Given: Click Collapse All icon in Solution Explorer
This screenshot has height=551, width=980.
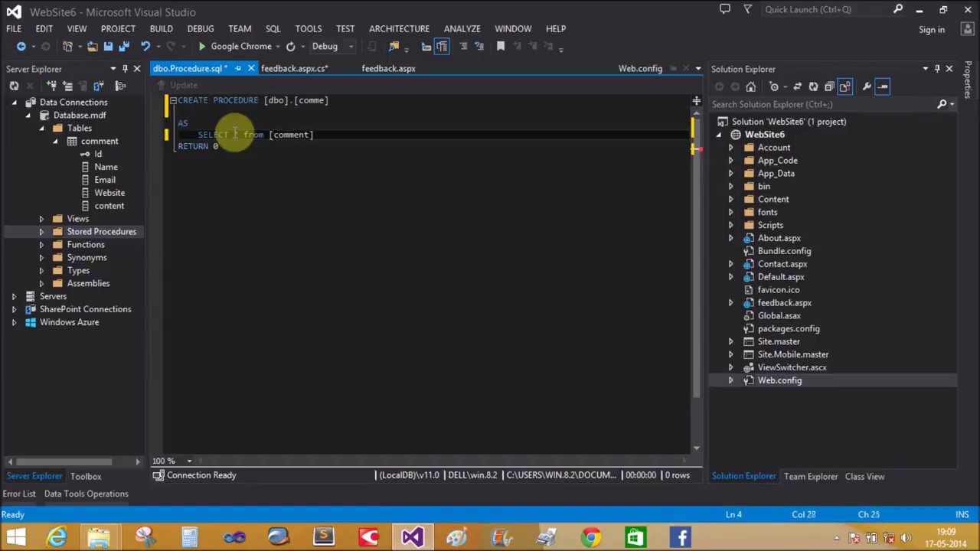Looking at the screenshot, I should coord(829,86).
